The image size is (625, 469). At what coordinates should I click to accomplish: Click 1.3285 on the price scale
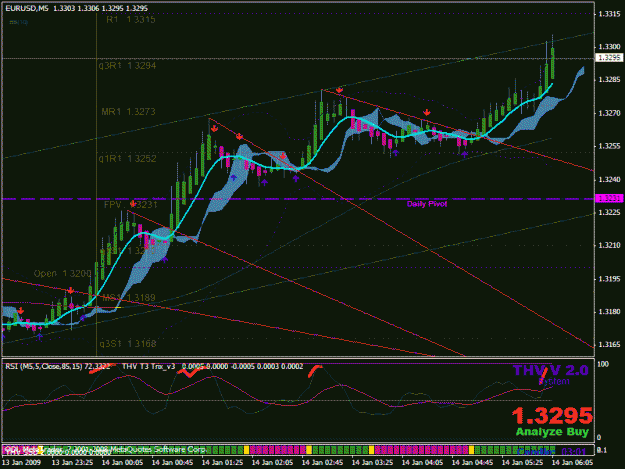(609, 80)
